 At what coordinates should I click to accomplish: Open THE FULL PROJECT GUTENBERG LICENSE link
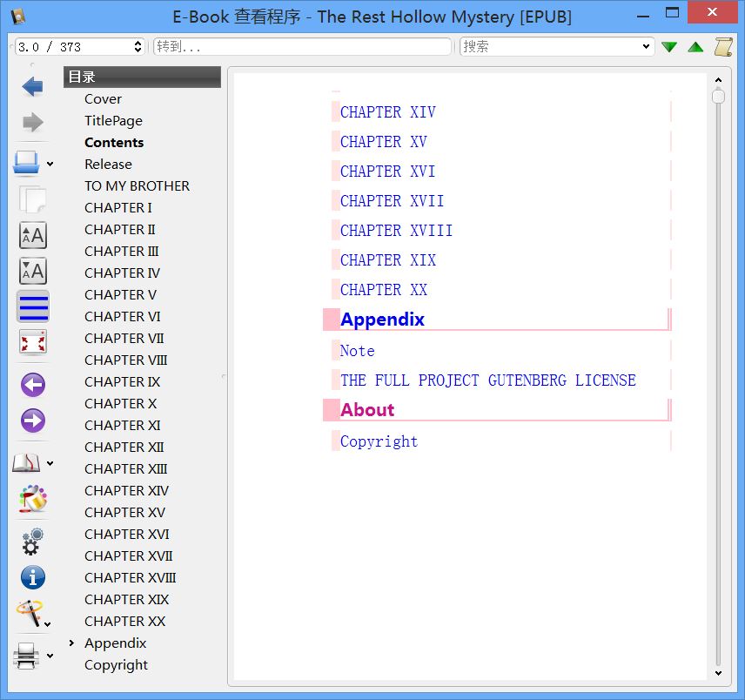(488, 380)
